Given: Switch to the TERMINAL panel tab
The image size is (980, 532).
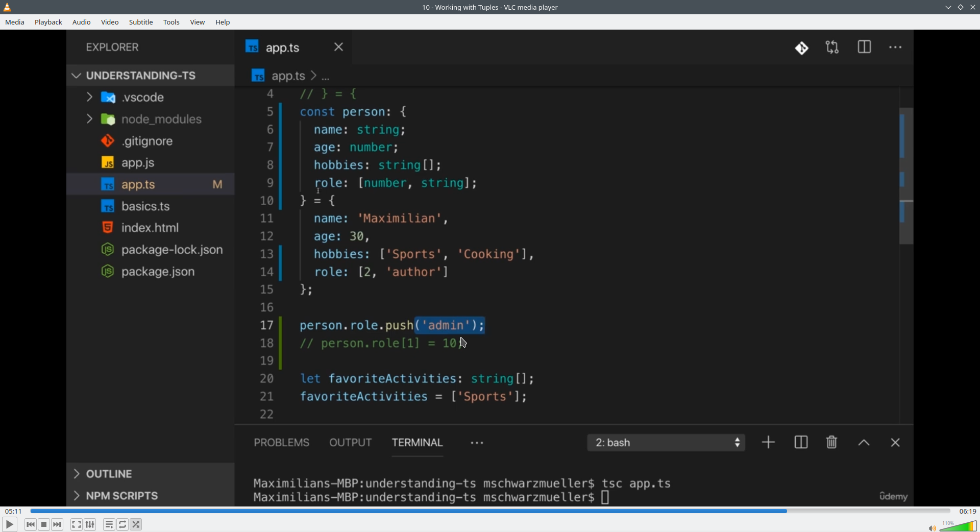Looking at the screenshot, I should point(418,443).
